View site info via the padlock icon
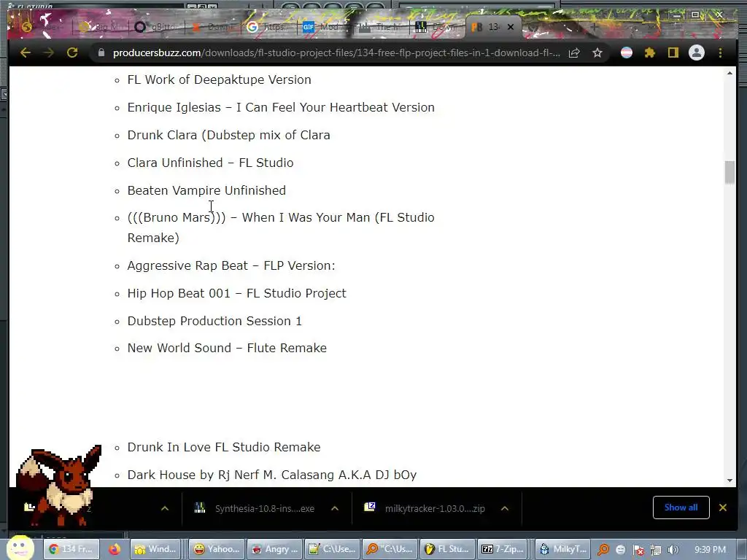Image resolution: width=747 pixels, height=560 pixels. pyautogui.click(x=101, y=52)
